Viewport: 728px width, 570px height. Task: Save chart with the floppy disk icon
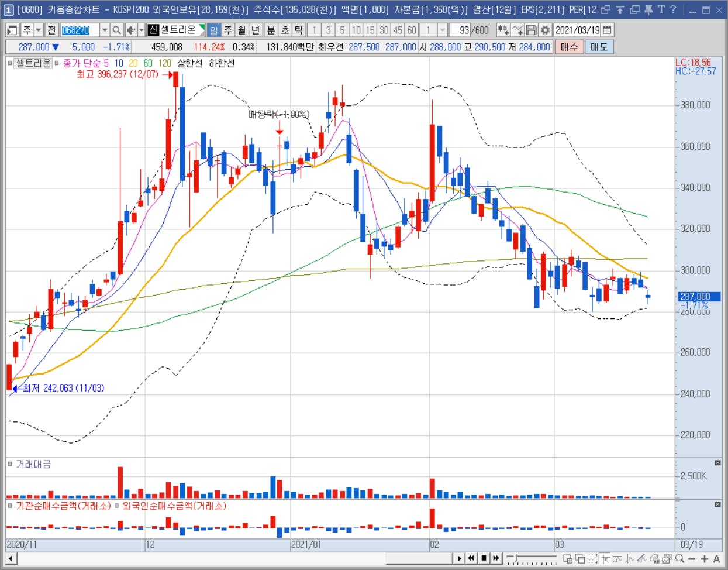coord(531,30)
